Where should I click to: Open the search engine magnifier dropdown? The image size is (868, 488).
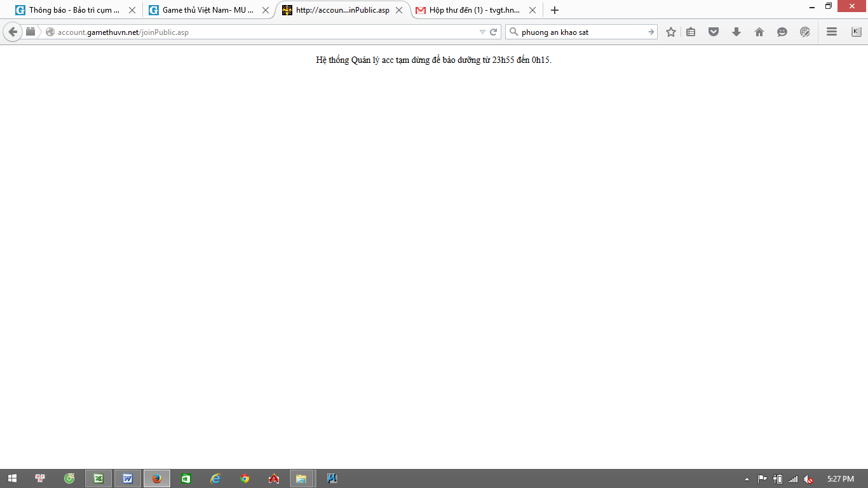click(x=513, y=32)
